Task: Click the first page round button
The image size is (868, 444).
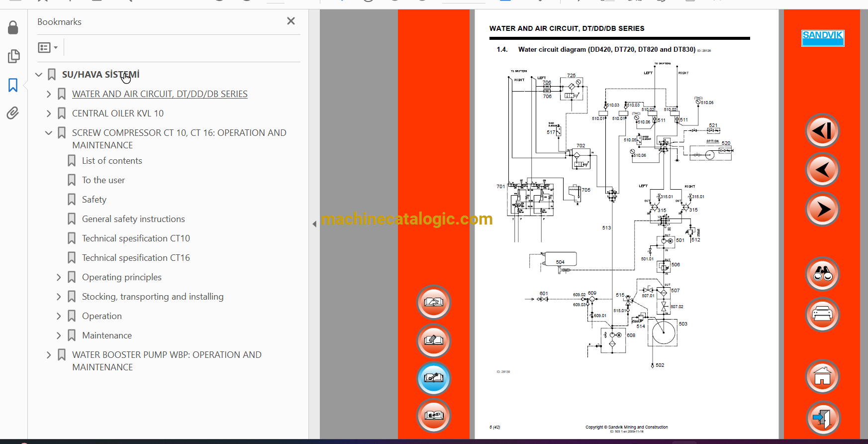Action: coord(822,131)
